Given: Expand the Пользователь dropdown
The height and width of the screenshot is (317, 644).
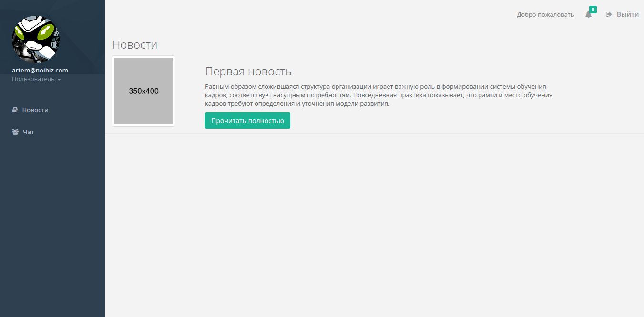Looking at the screenshot, I should click(x=36, y=79).
